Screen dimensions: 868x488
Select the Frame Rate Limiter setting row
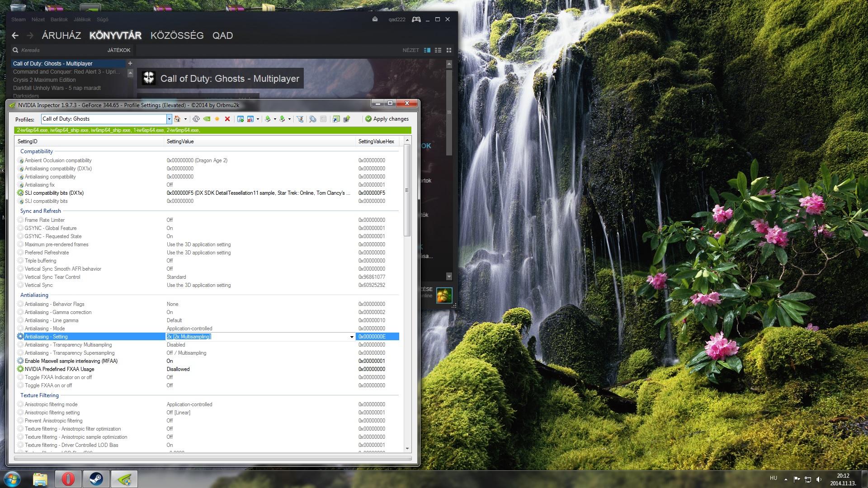[x=208, y=220]
